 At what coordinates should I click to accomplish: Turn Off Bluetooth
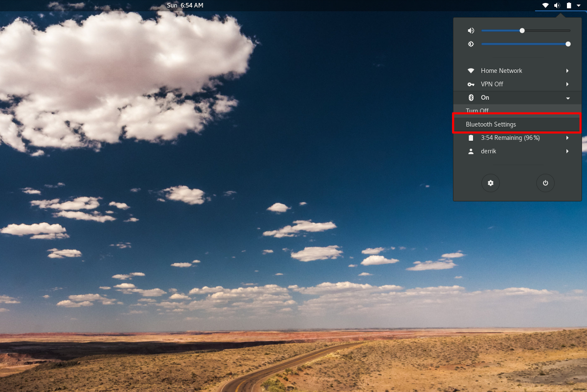(518, 111)
